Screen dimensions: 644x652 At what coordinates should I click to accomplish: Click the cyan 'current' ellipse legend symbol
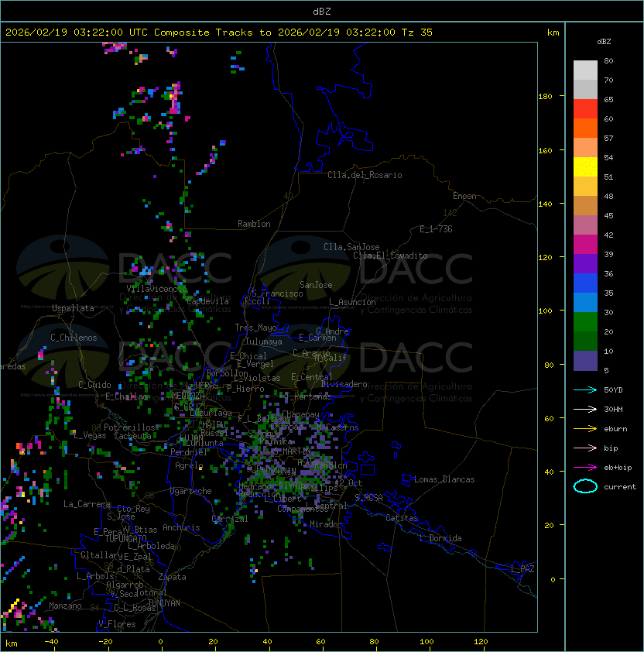click(x=585, y=486)
